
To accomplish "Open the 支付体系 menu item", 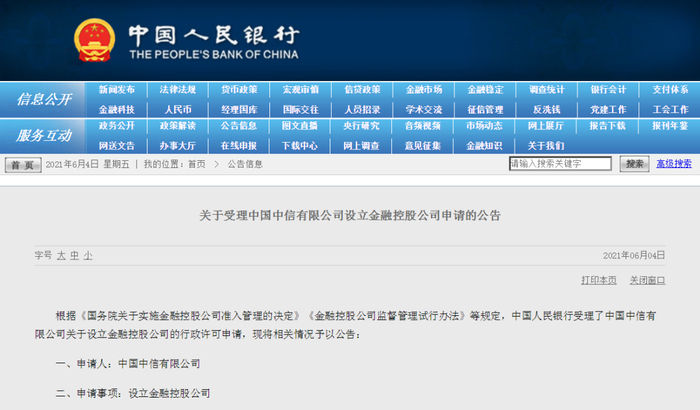I will [x=670, y=90].
